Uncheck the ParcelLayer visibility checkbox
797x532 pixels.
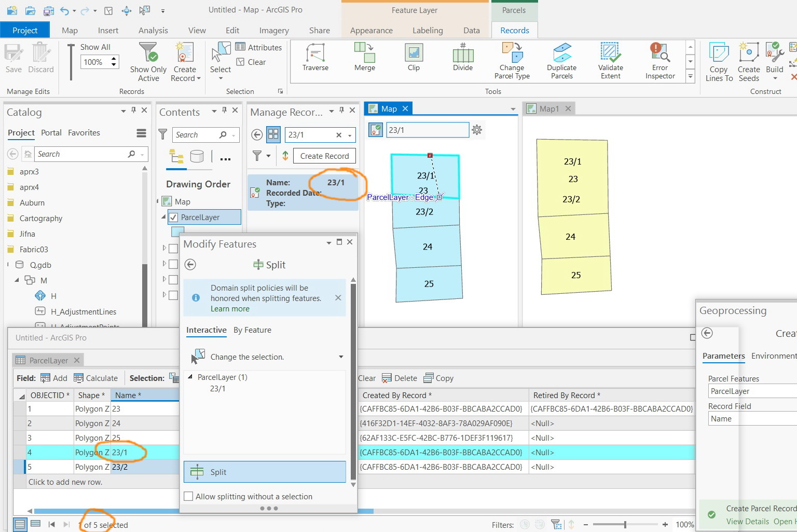click(173, 217)
